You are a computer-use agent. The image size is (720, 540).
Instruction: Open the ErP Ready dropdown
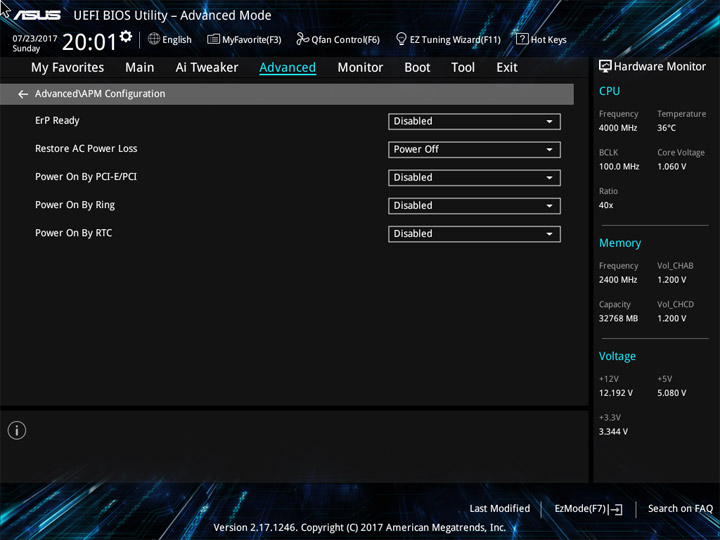[x=474, y=122]
